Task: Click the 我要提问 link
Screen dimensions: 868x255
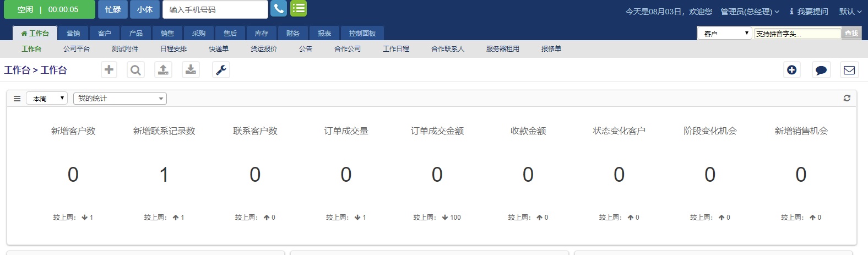Action: 809,12
